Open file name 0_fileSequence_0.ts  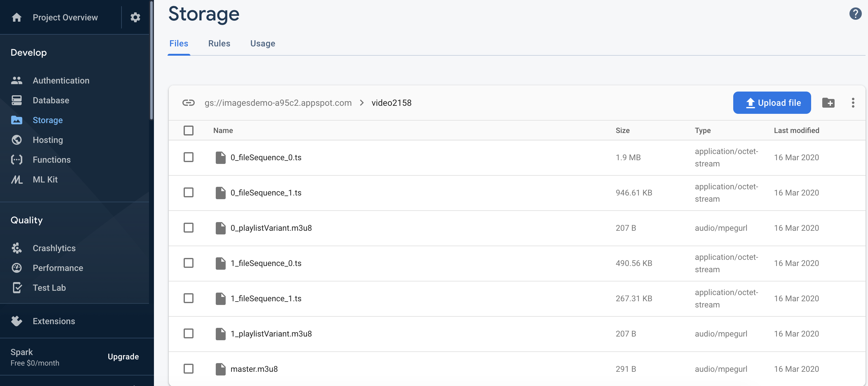266,157
